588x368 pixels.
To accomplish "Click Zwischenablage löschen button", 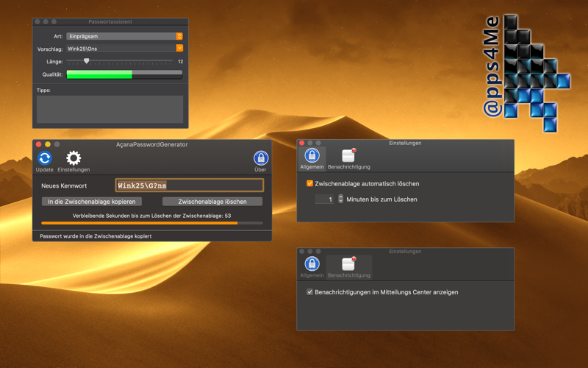I will click(x=212, y=201).
